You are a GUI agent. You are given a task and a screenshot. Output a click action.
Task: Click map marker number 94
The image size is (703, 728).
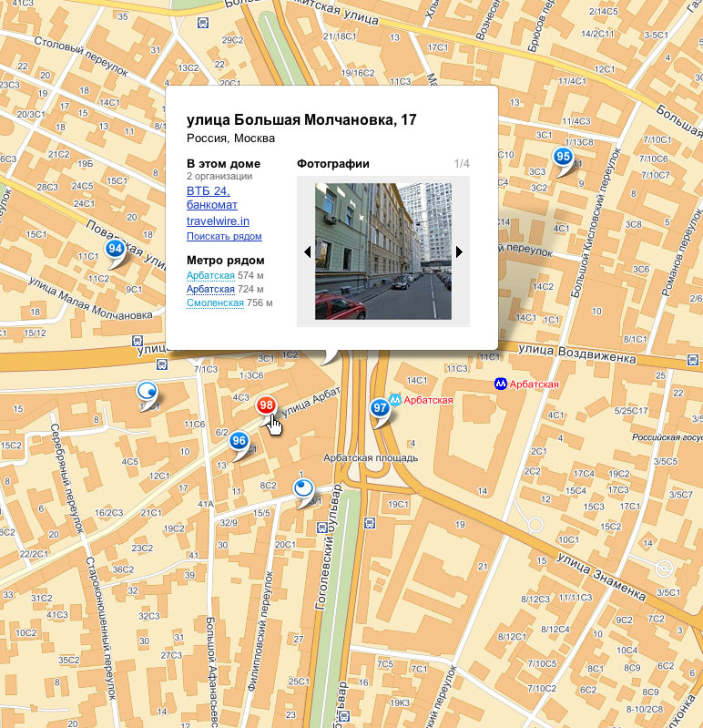point(115,249)
